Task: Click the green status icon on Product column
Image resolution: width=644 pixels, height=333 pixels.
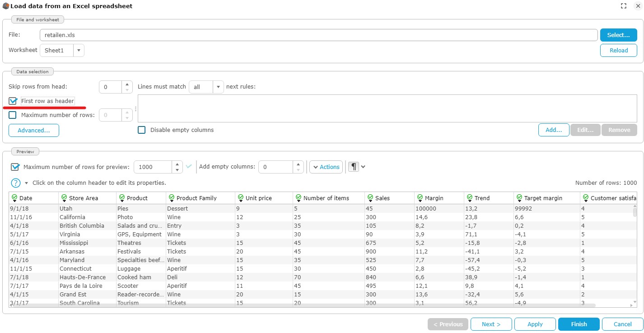Action: (x=122, y=197)
